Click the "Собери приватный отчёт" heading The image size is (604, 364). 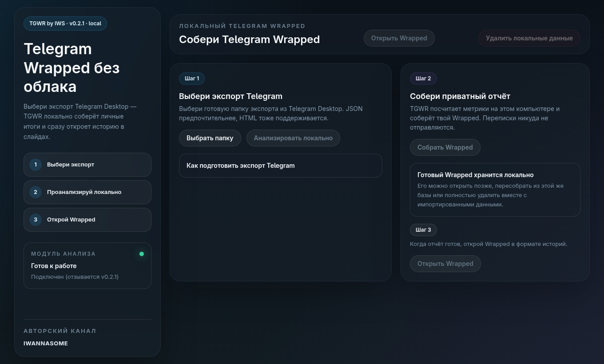(x=460, y=96)
